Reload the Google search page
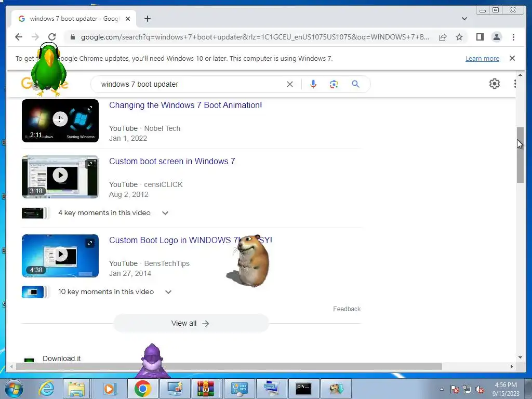The width and height of the screenshot is (532, 399). pyautogui.click(x=52, y=37)
